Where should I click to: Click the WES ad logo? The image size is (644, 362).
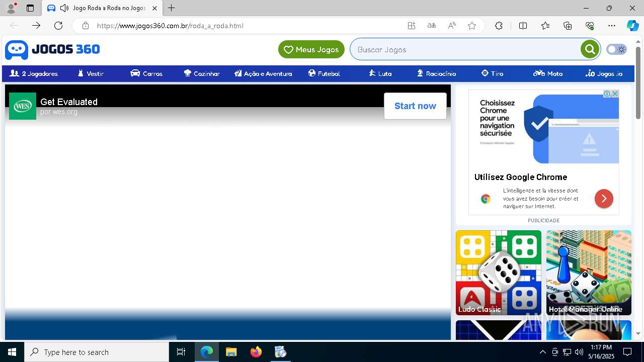(x=23, y=106)
